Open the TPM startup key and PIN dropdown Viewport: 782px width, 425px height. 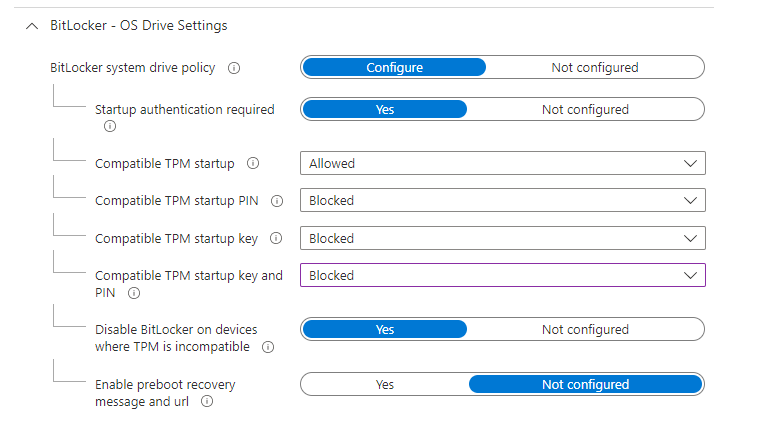click(x=503, y=275)
